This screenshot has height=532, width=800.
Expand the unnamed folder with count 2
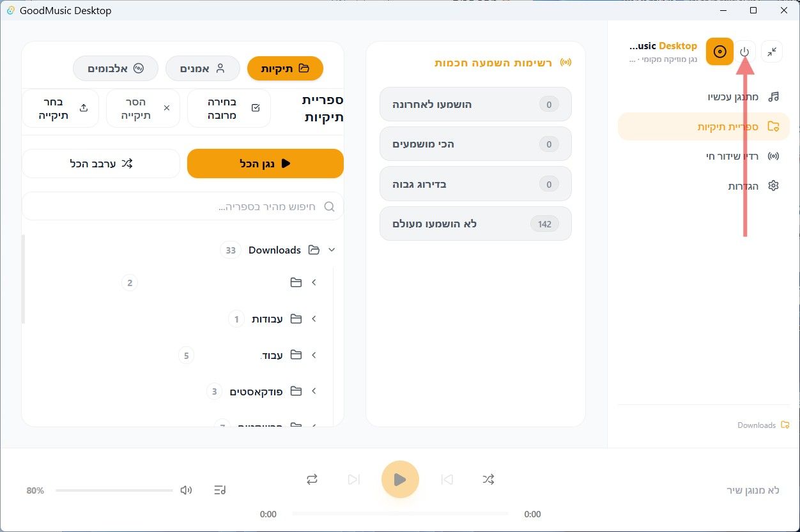click(314, 282)
